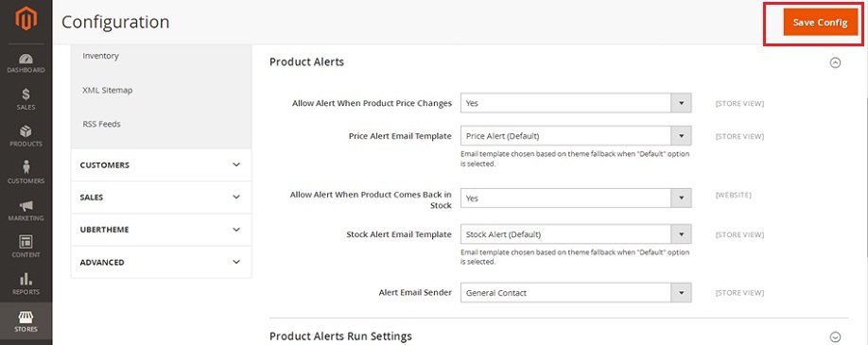Expand the SALES configuration group
The width and height of the screenshot is (868, 345).
161,198
